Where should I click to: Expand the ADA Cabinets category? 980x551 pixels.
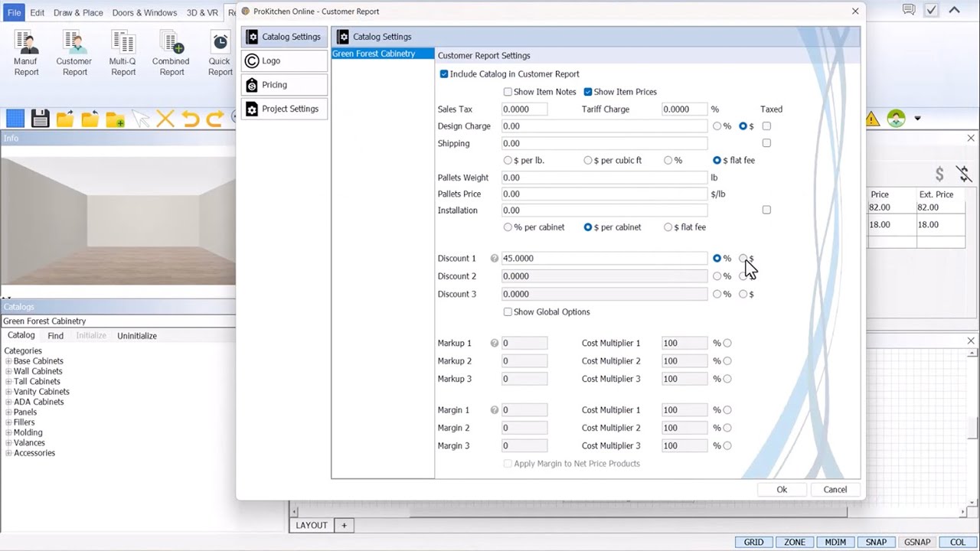pyautogui.click(x=8, y=402)
